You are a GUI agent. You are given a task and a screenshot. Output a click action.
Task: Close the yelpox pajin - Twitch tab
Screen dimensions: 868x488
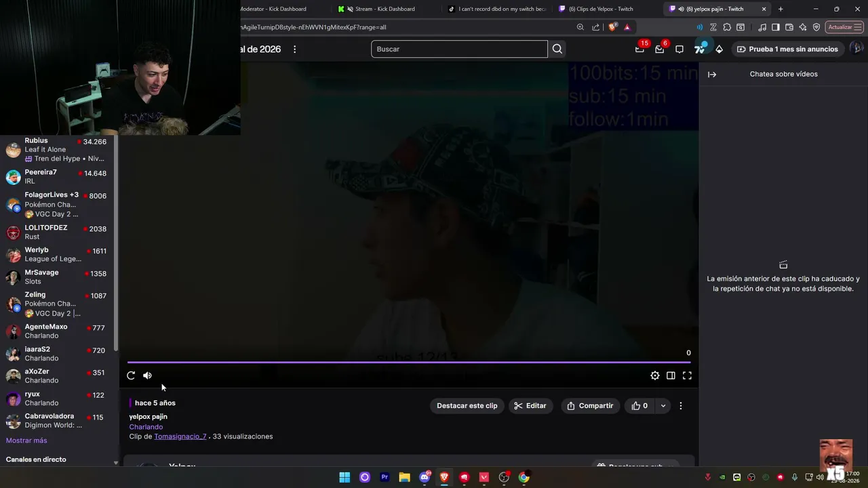(x=764, y=9)
